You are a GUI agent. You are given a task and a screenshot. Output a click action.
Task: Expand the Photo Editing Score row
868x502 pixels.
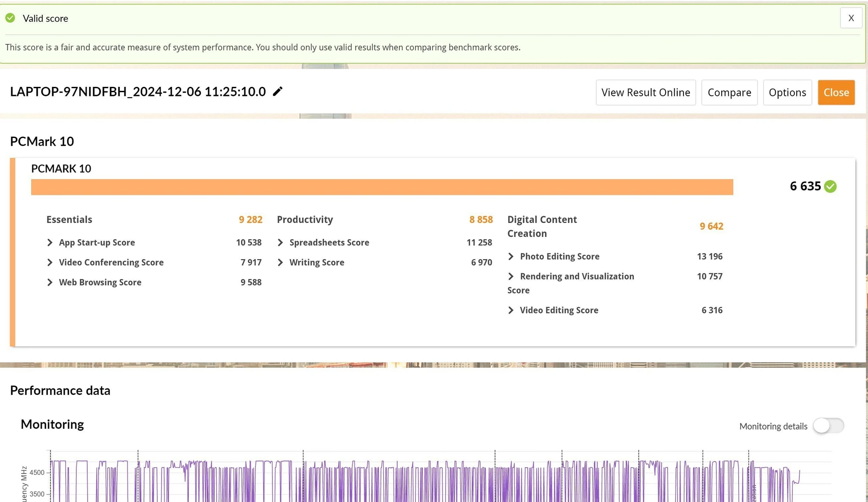(x=511, y=256)
